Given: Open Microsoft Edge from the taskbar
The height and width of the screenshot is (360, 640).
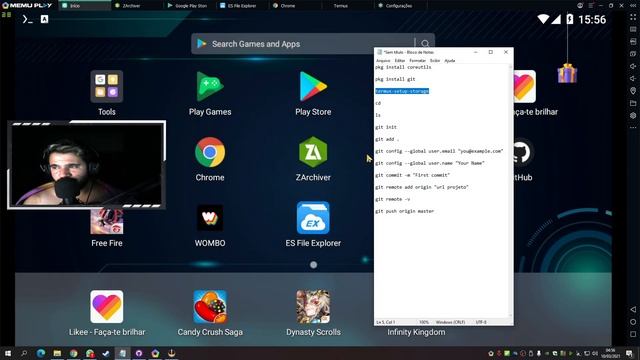Looking at the screenshot, I should click(x=41, y=353).
